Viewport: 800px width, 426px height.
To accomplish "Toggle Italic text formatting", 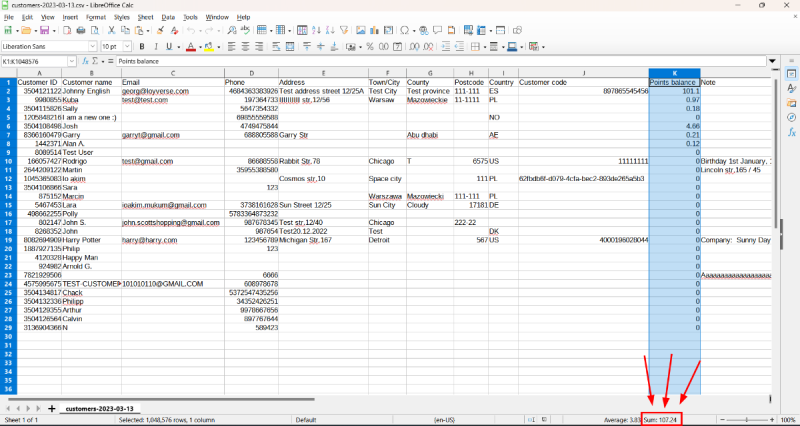I will click(155, 46).
